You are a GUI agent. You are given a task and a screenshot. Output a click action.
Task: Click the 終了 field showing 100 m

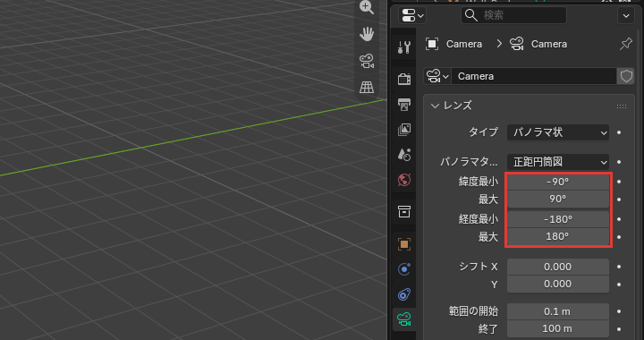[558, 329]
